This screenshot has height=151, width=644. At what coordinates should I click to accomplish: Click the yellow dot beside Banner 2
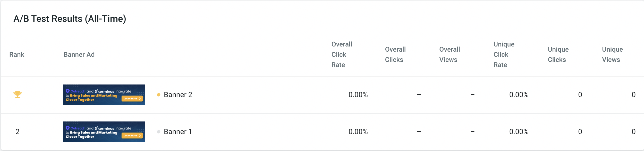(159, 95)
